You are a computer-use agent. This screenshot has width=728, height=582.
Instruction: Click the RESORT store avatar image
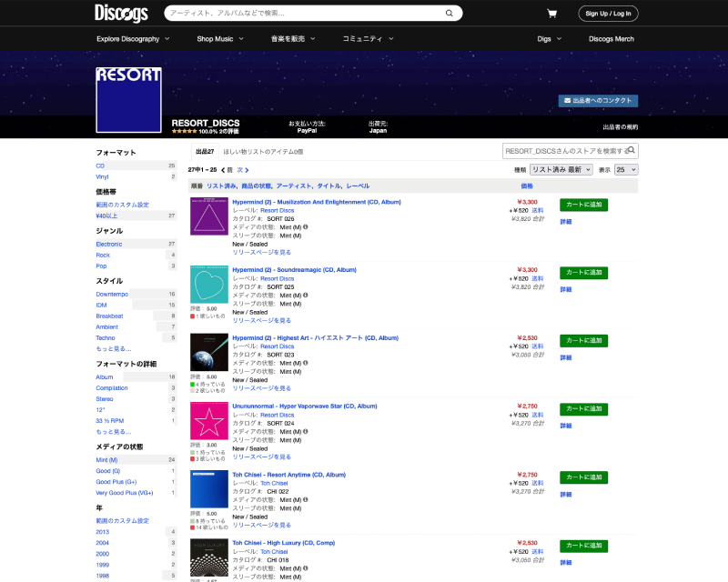127,97
